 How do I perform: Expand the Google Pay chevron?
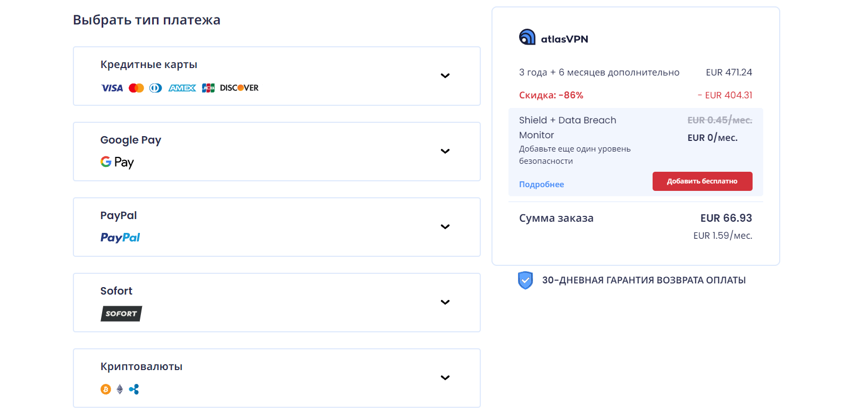[445, 151]
